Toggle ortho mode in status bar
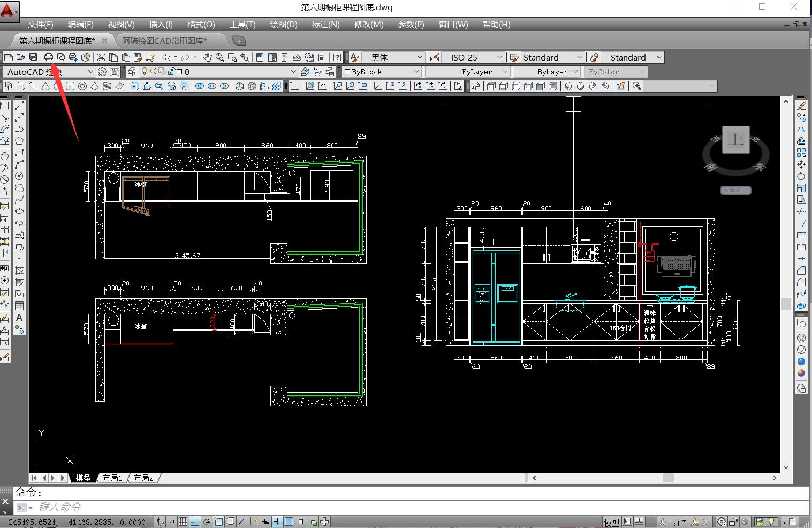This screenshot has width=812, height=528. pos(195,522)
